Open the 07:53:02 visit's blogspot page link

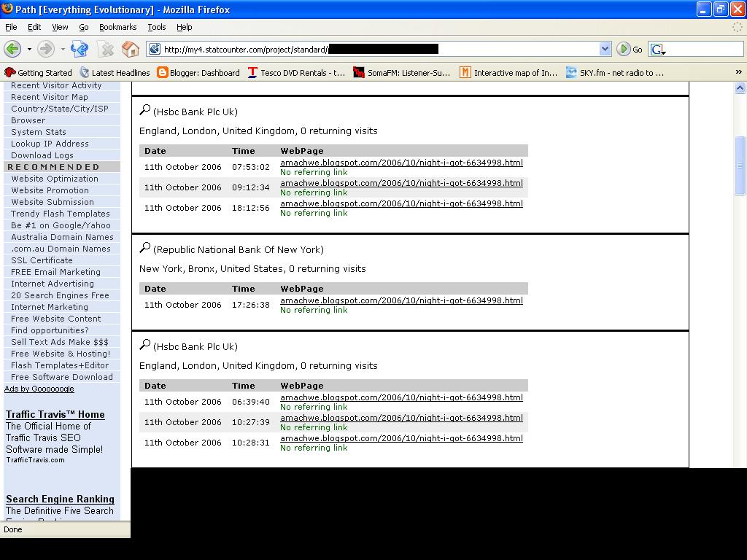tap(401, 163)
